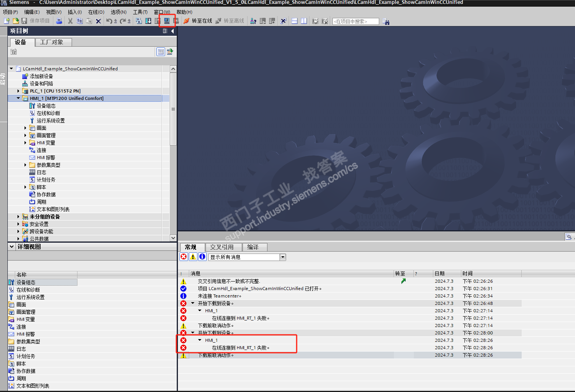The height and width of the screenshot is (392, 575).
Task: Expand the HMI 变量 tree node
Action: click(25, 143)
